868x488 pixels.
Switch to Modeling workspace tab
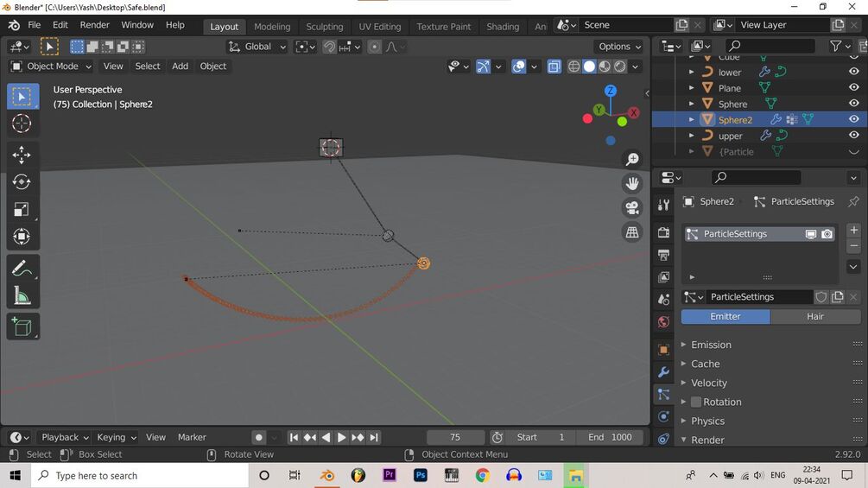272,27
